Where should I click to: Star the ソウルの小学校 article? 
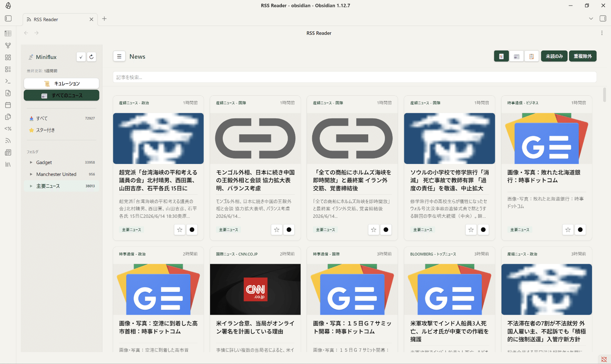(471, 230)
